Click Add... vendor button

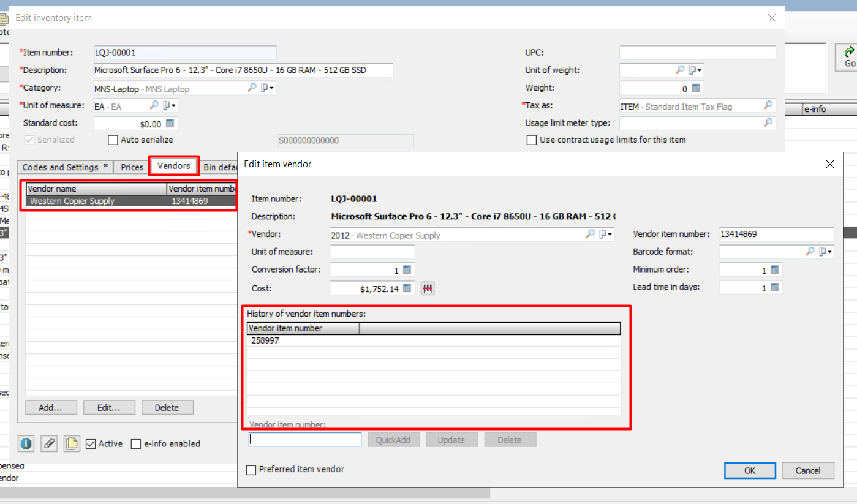(51, 407)
